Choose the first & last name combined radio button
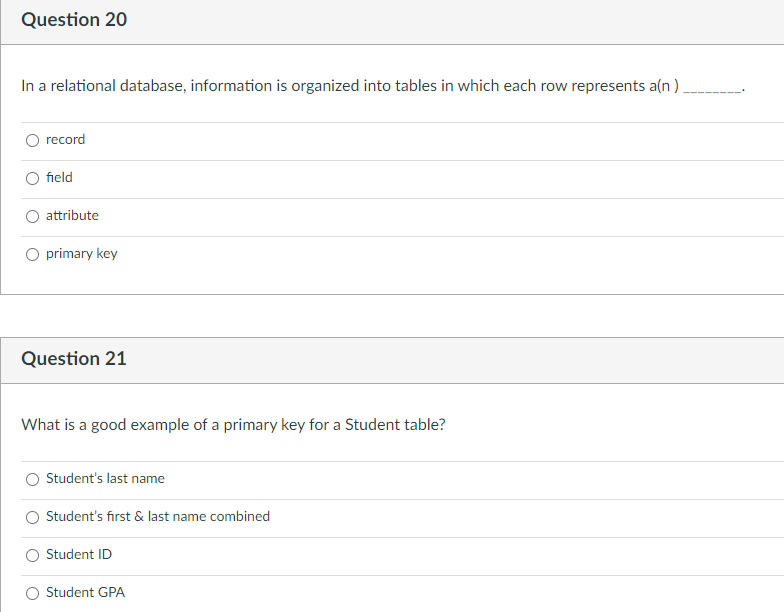The width and height of the screenshot is (784, 612). (x=32, y=518)
